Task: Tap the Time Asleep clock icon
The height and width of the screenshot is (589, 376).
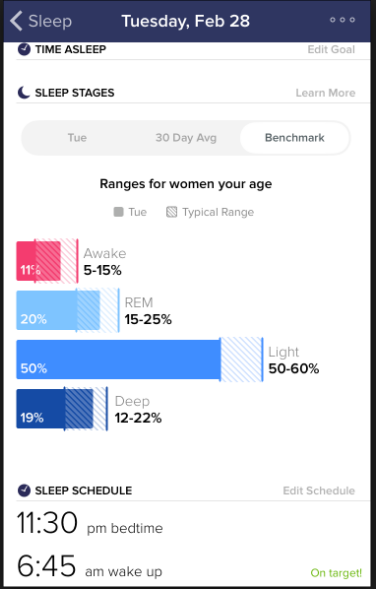Action: [x=24, y=49]
